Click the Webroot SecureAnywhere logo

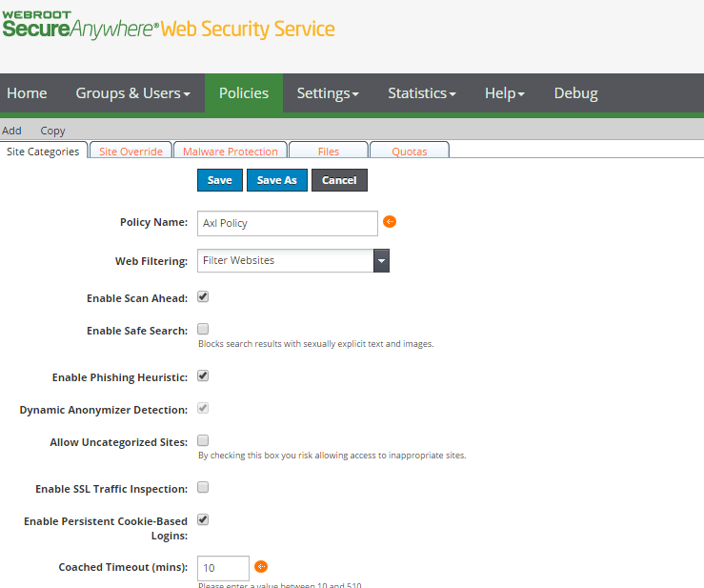169,25
